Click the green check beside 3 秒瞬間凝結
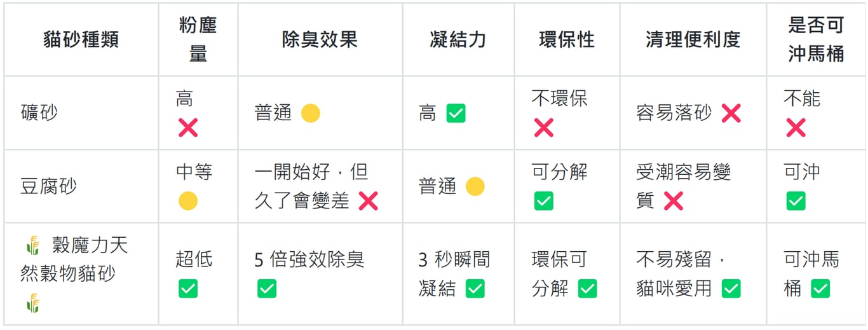868x330 pixels. 475,289
